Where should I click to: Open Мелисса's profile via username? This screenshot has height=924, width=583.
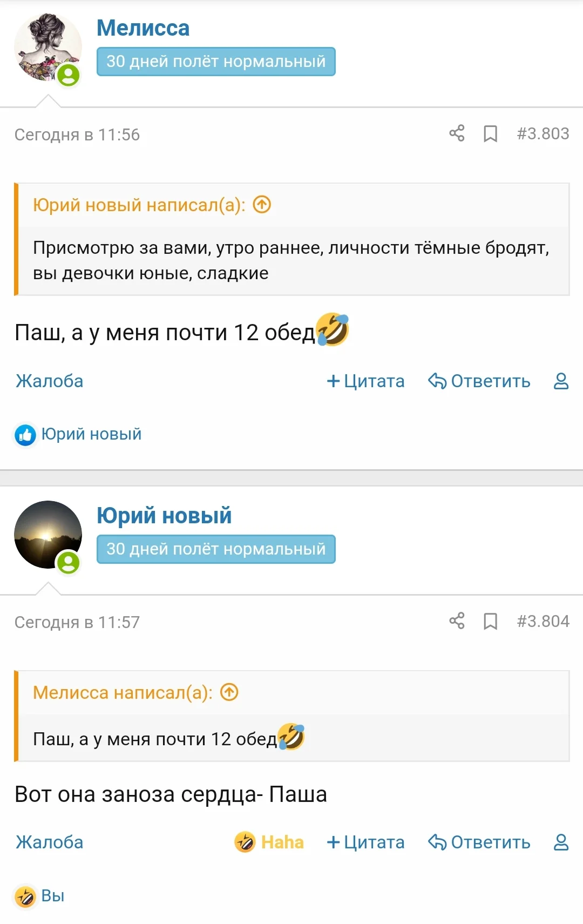pyautogui.click(x=143, y=28)
